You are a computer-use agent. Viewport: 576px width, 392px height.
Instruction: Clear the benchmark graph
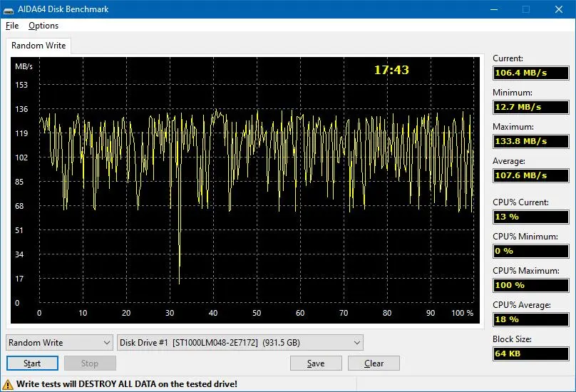tap(374, 363)
